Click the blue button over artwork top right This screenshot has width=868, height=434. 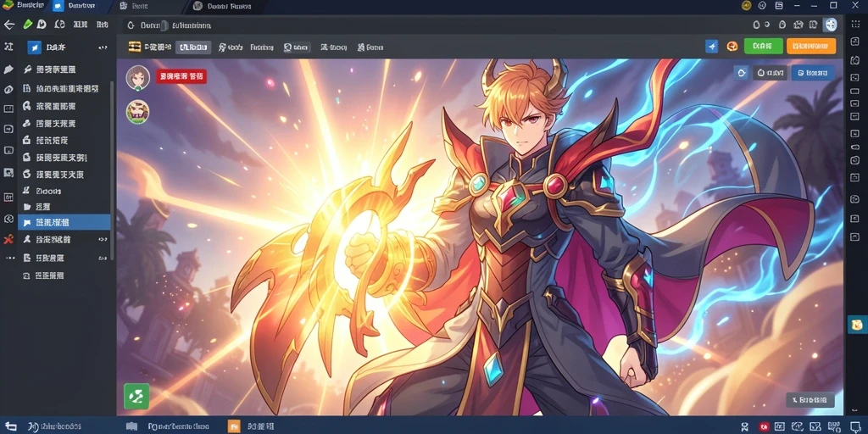(x=813, y=73)
